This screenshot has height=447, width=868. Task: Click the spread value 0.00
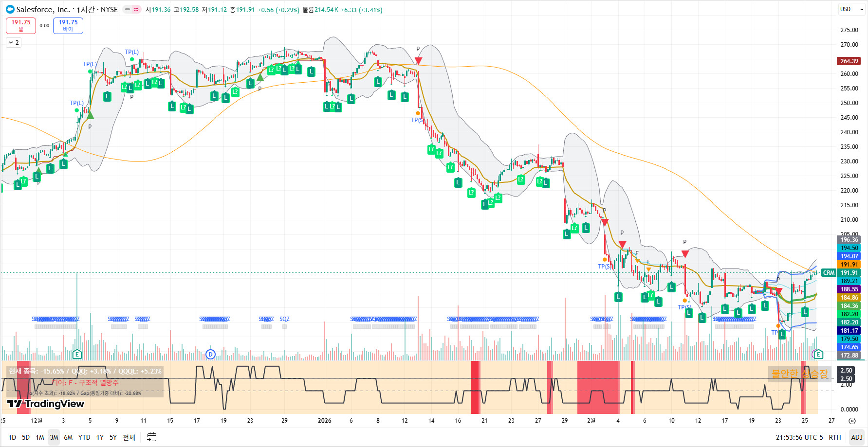point(44,26)
